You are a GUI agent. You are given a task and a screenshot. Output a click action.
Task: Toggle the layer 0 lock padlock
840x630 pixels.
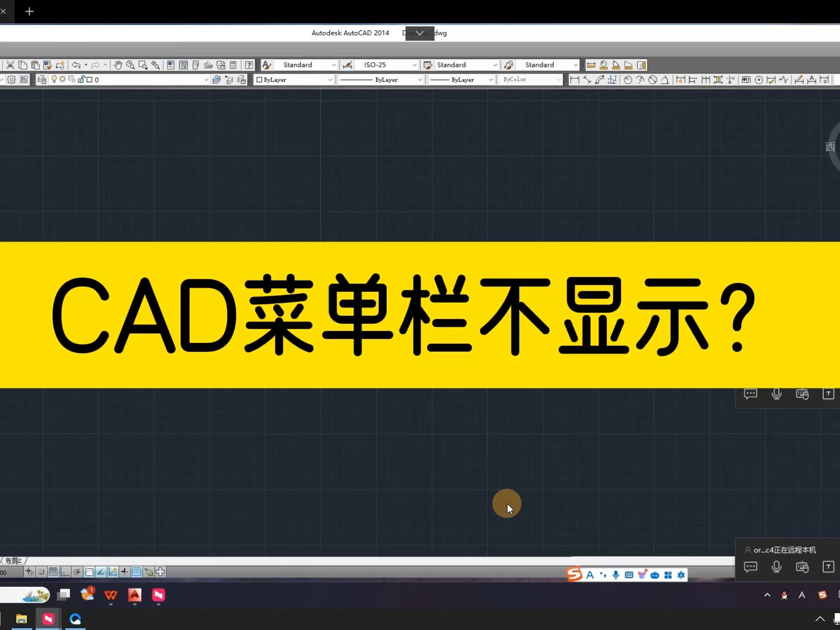(x=82, y=80)
